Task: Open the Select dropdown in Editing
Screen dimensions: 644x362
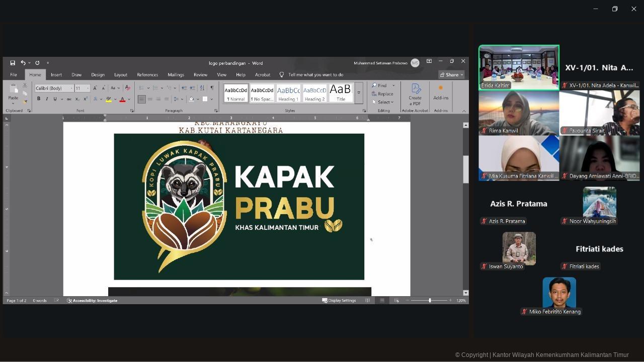Action: 382,102
